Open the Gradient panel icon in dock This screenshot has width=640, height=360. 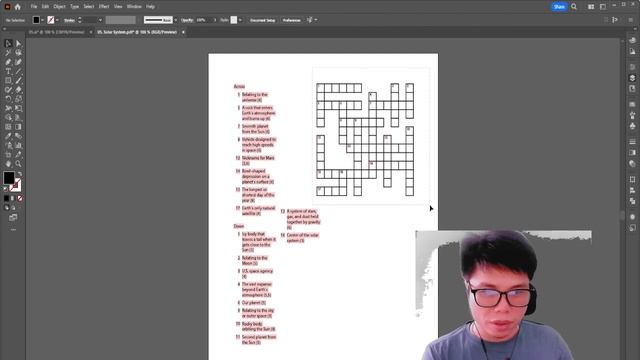[x=632, y=153]
